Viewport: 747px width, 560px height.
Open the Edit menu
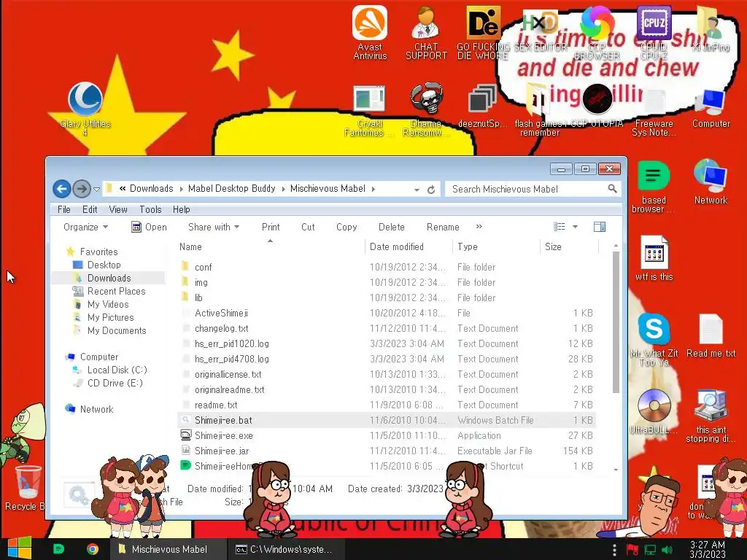coord(90,209)
